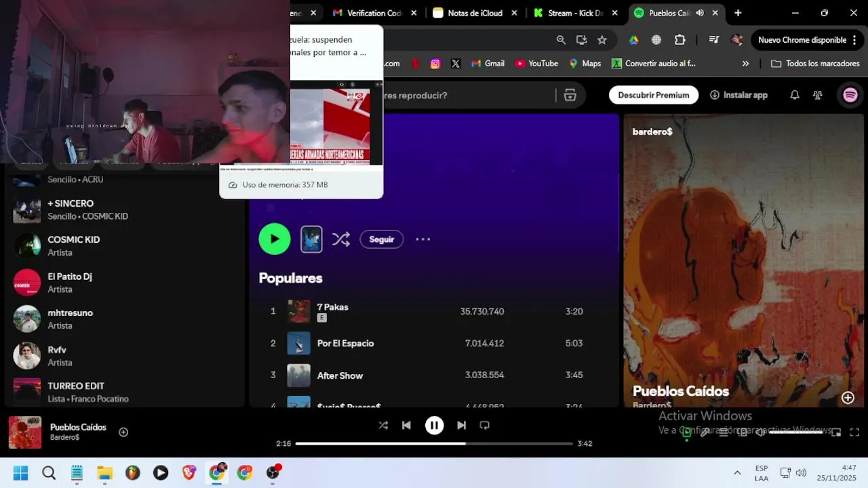Open the Windows Start menu
The width and height of the screenshot is (868, 488).
pyautogui.click(x=20, y=472)
